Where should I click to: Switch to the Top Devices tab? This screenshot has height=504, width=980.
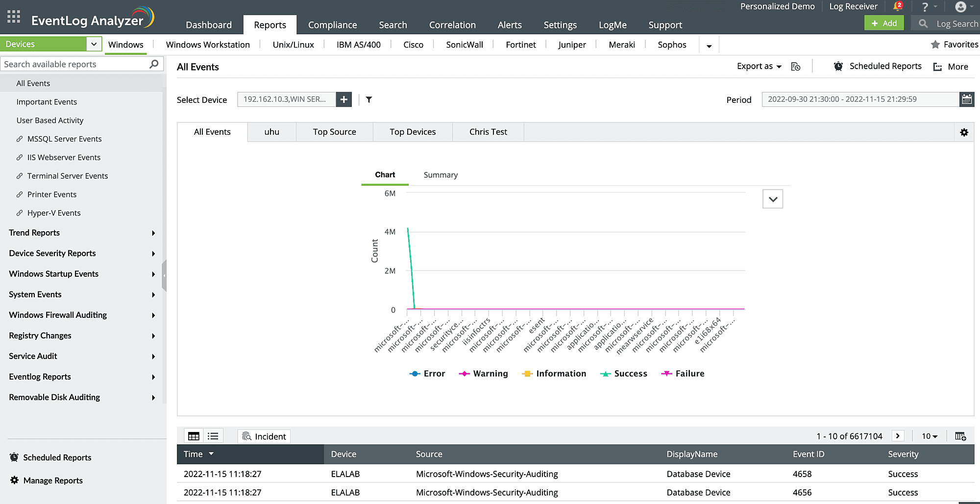(413, 132)
